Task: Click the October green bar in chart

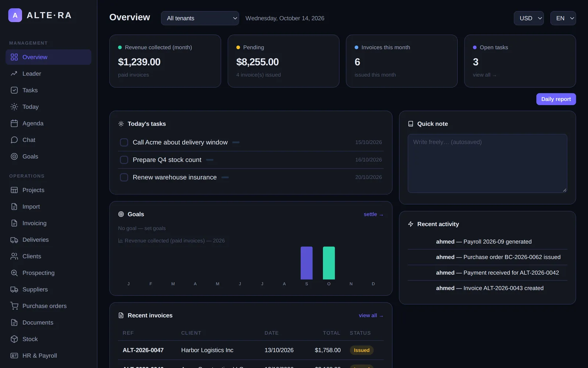Action: coord(329,263)
